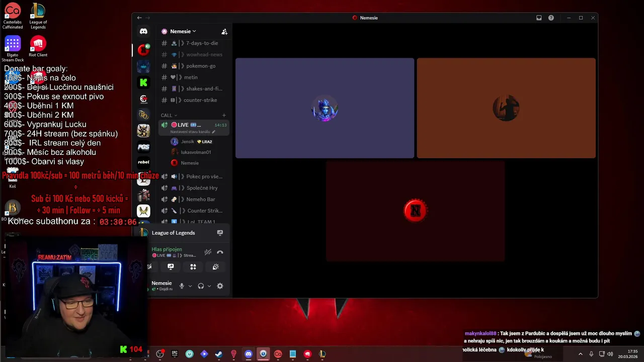Mute the microphone
Image resolution: width=644 pixels, height=362 pixels.
click(182, 286)
